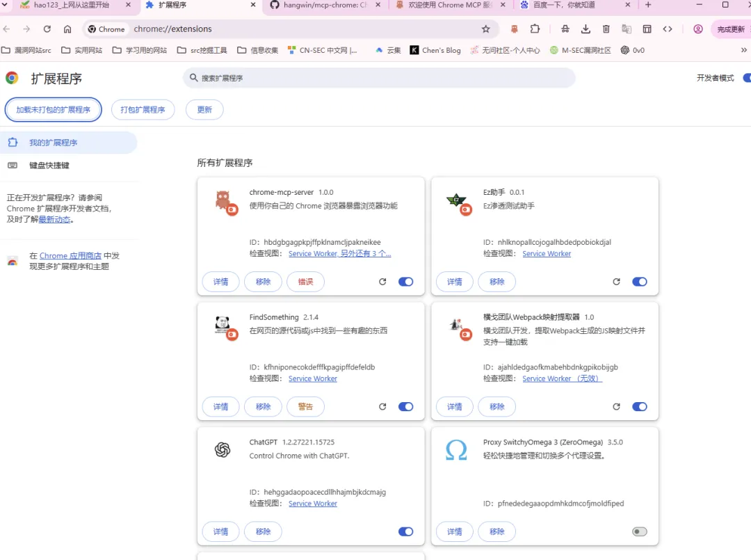Open a new browser tab

coord(648,5)
